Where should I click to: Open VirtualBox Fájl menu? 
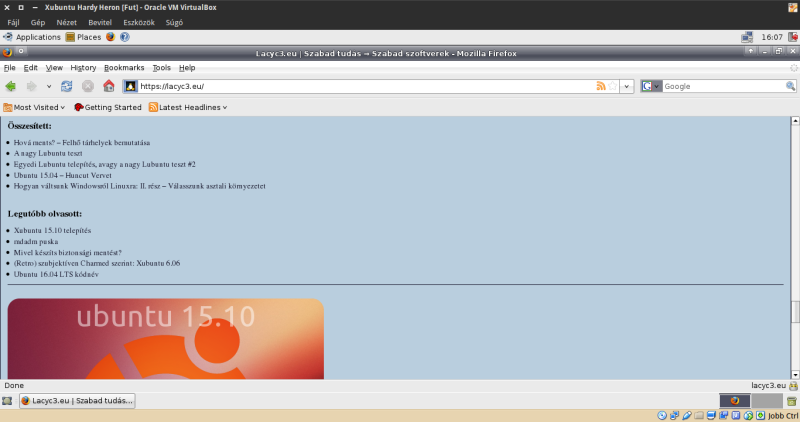coord(13,22)
